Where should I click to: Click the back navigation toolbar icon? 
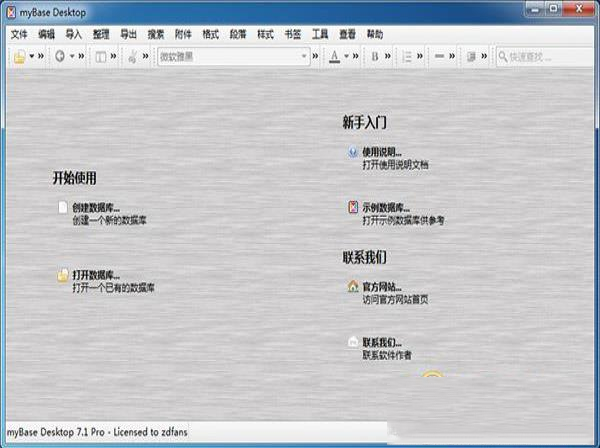point(60,56)
